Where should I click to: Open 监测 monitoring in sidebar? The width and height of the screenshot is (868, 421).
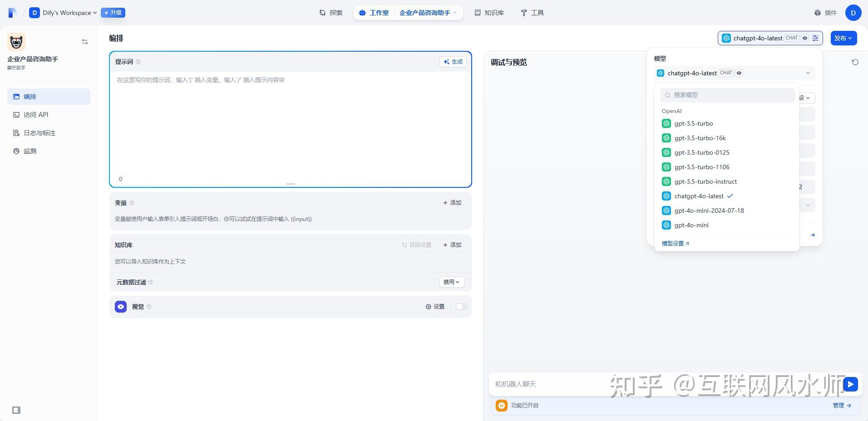pos(49,151)
